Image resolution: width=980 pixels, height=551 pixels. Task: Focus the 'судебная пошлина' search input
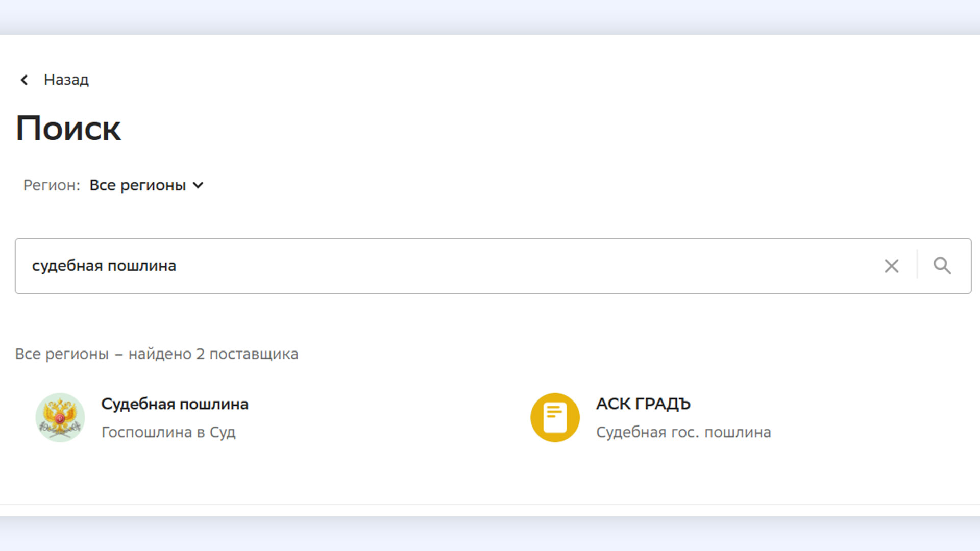104,266
